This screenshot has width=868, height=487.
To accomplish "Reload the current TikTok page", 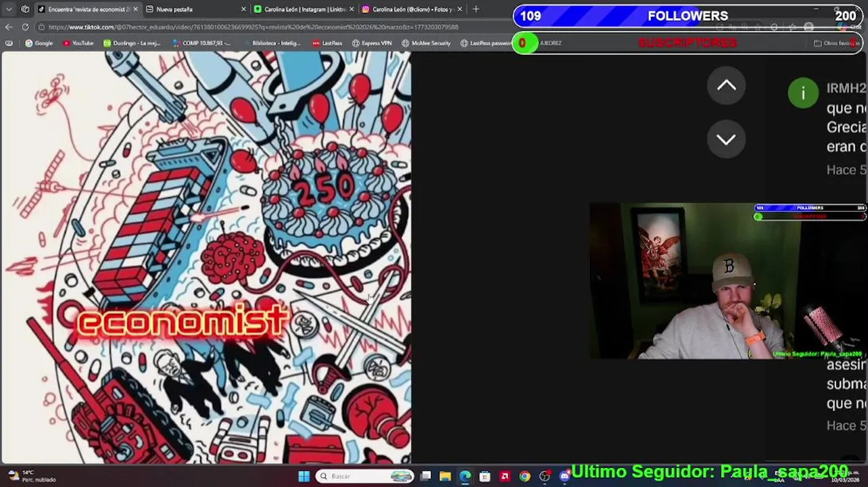I will pyautogui.click(x=25, y=27).
